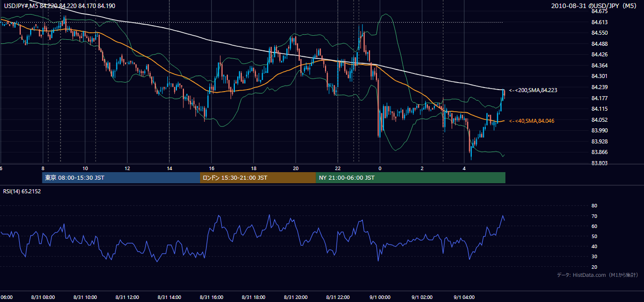Click hour marker 12 under the price chart
The height and width of the screenshot is (302, 644).
pyautogui.click(x=127, y=168)
